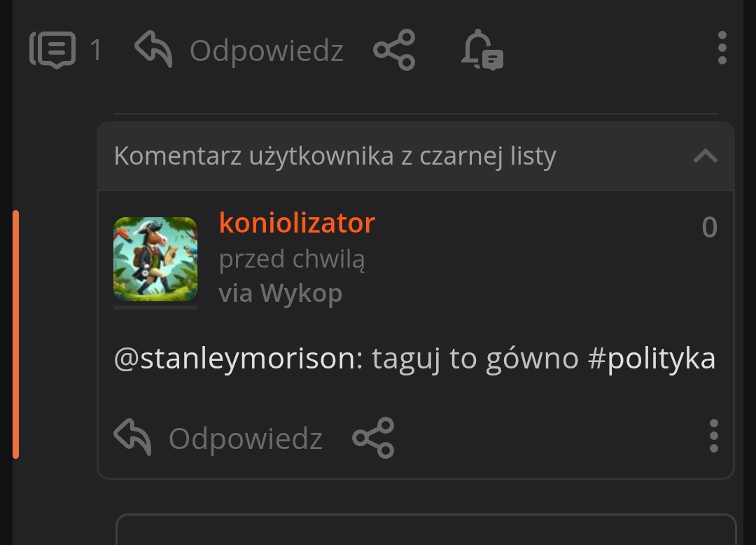The width and height of the screenshot is (756, 545).
Task: Click the top "Odpowiedz" reply text
Action: 266,50
